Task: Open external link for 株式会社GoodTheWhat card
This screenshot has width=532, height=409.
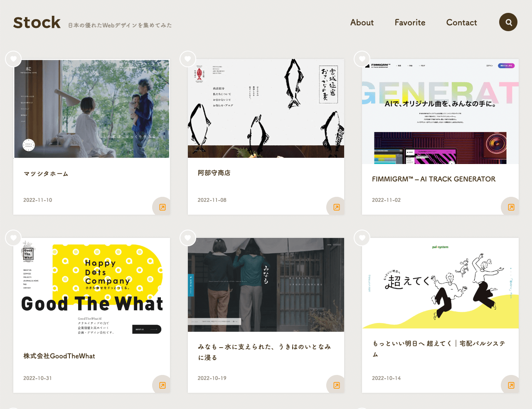Action: click(162, 385)
